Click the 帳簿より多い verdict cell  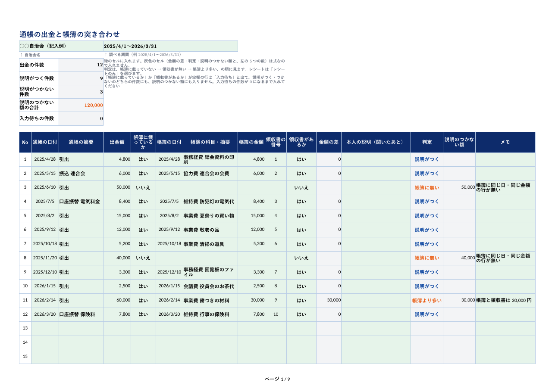tap(427, 301)
